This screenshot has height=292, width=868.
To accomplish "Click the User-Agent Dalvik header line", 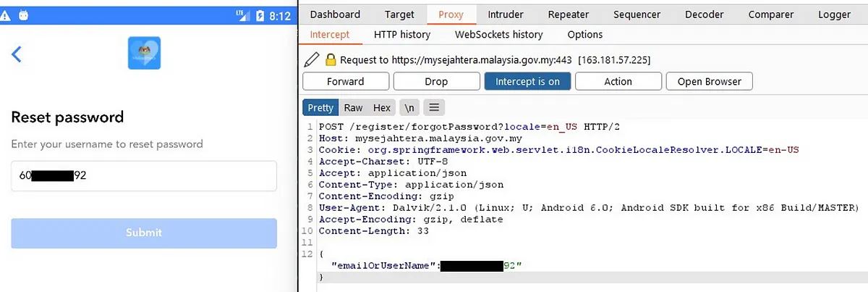I will pos(589,208).
